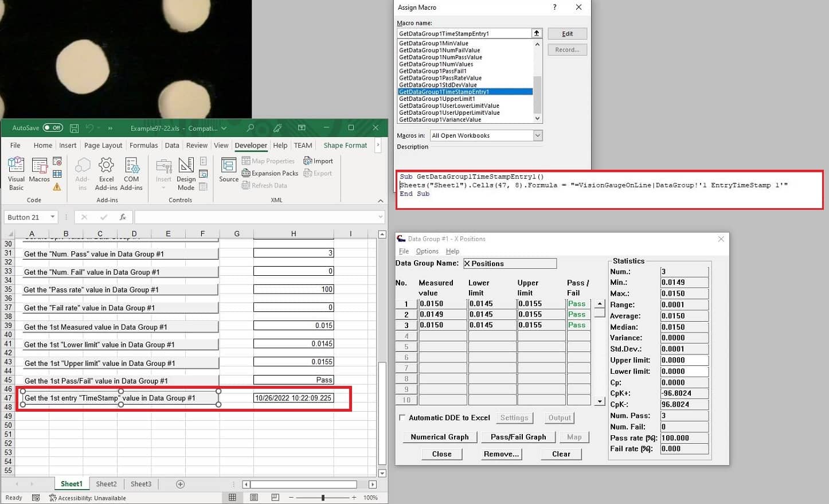Image resolution: width=829 pixels, height=504 pixels.
Task: Open File menu in Data Group window
Action: [x=404, y=251]
